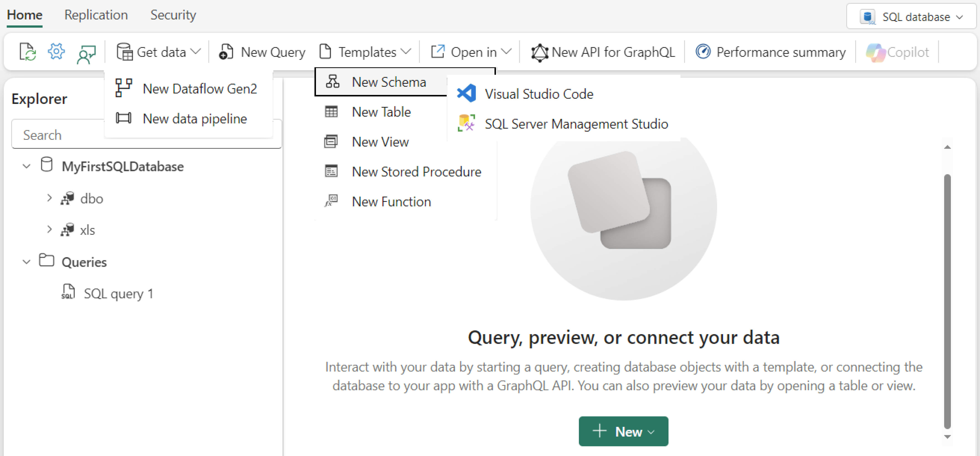Select the Queries folder label
The image size is (980, 456).
84,262
